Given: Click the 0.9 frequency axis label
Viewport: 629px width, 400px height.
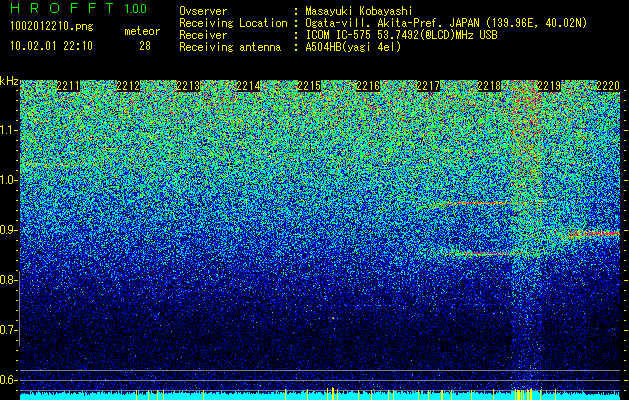Looking at the screenshot, I should pos(9,230).
